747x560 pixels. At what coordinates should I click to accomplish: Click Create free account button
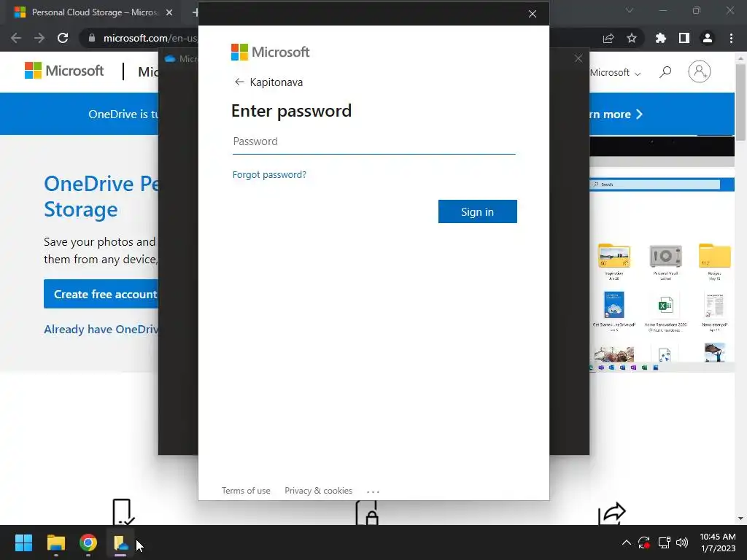coord(101,295)
